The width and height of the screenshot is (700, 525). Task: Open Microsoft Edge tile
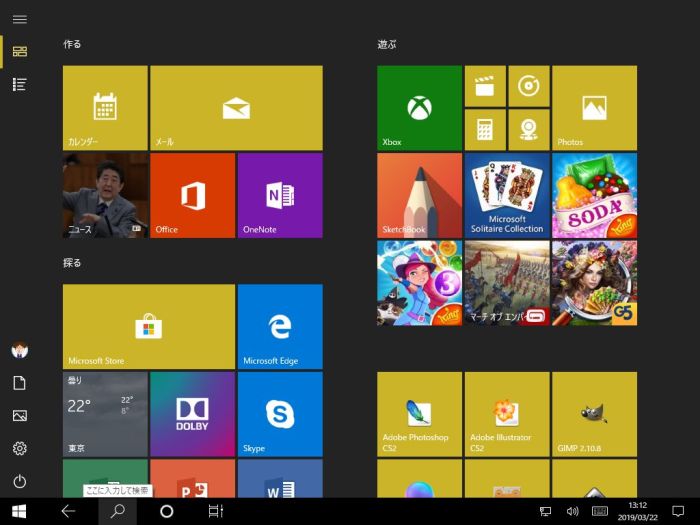click(280, 326)
